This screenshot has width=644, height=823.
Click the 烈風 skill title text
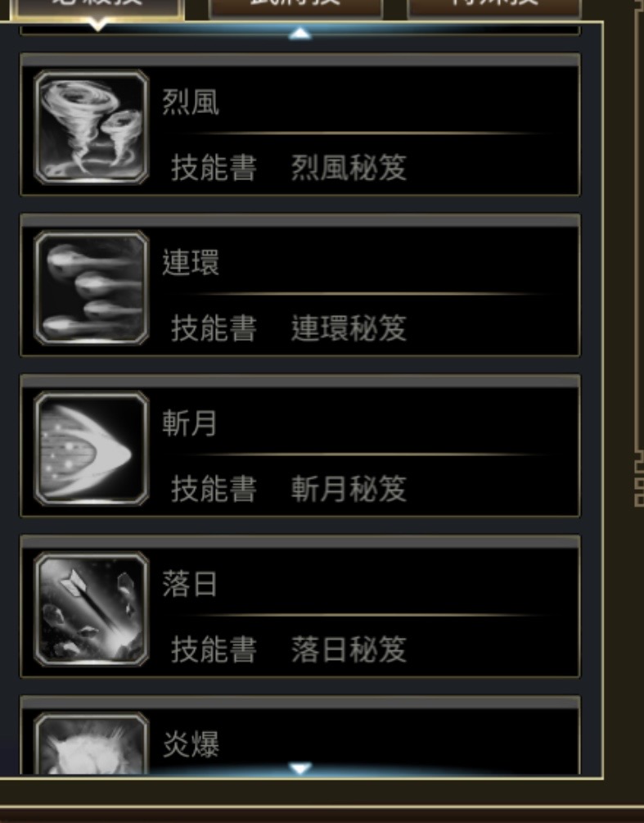point(191,102)
